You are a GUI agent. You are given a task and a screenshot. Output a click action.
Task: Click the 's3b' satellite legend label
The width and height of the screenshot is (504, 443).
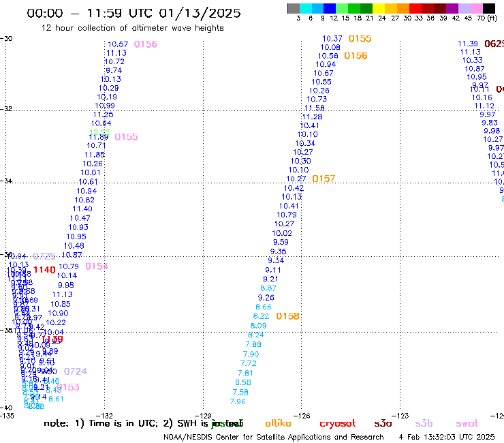click(x=424, y=423)
